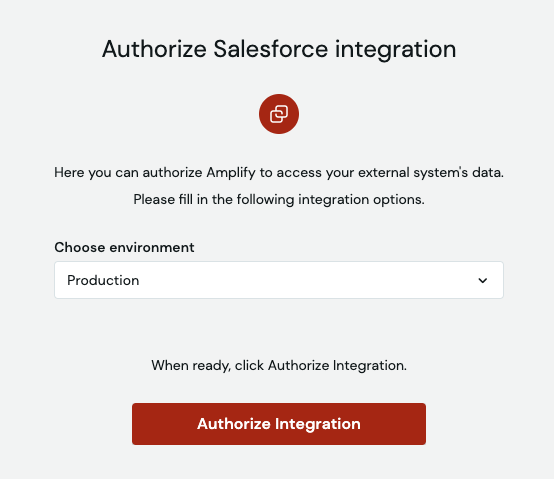Click the sentence about external system's data

[x=279, y=173]
